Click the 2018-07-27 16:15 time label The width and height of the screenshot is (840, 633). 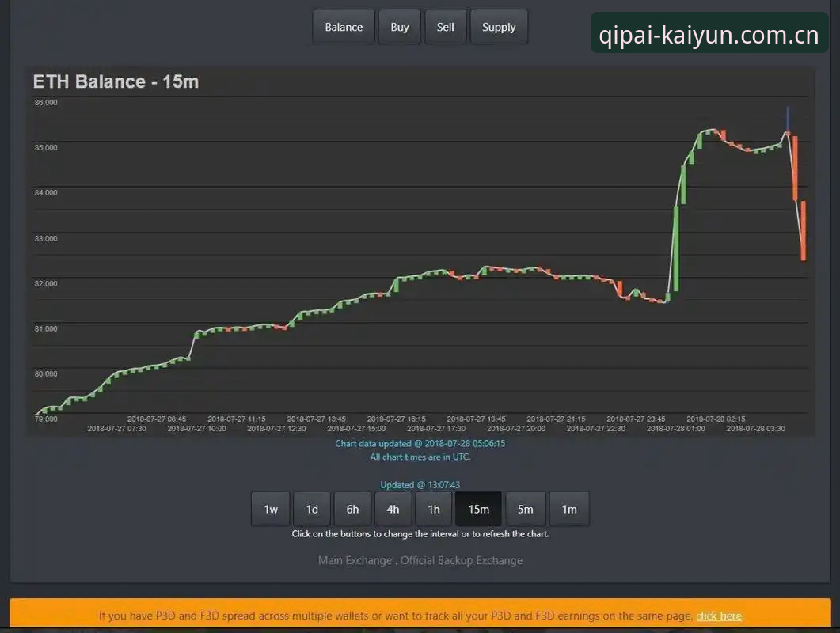(397, 419)
